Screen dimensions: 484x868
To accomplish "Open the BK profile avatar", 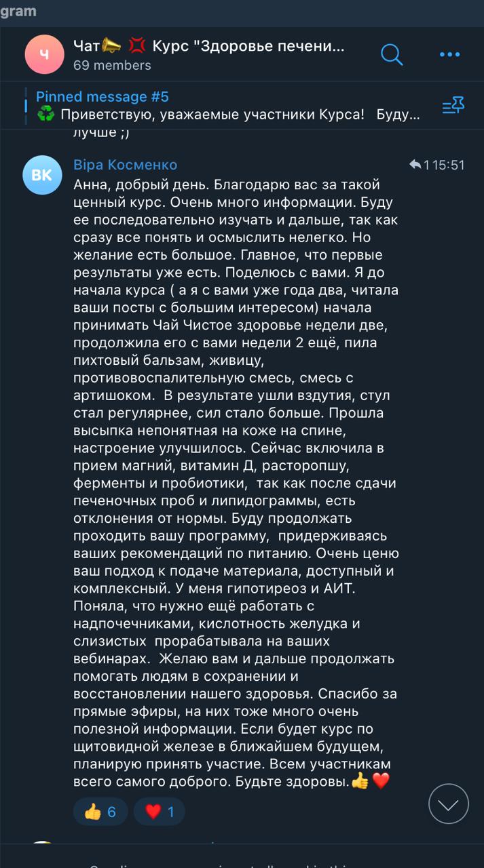I will pos(42,175).
